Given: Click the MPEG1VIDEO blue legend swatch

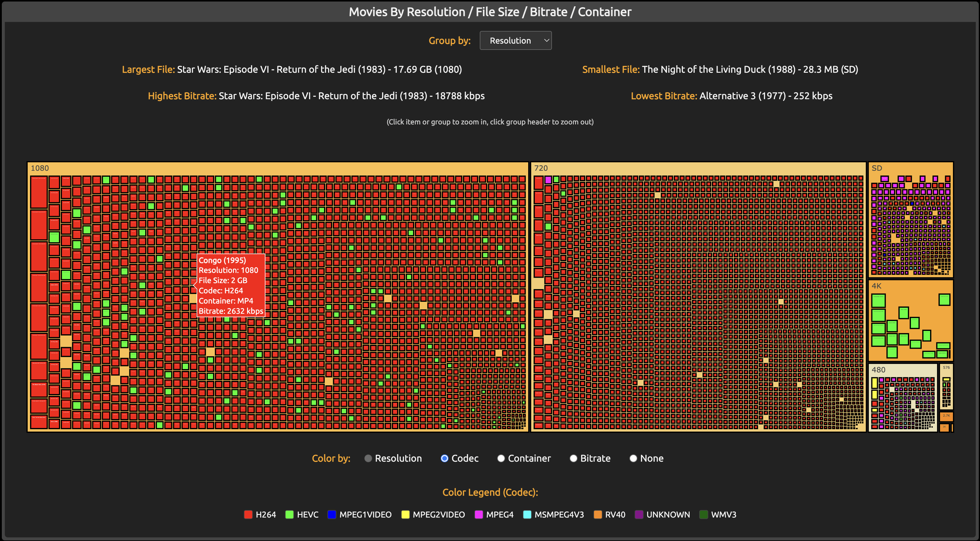Looking at the screenshot, I should pos(332,515).
